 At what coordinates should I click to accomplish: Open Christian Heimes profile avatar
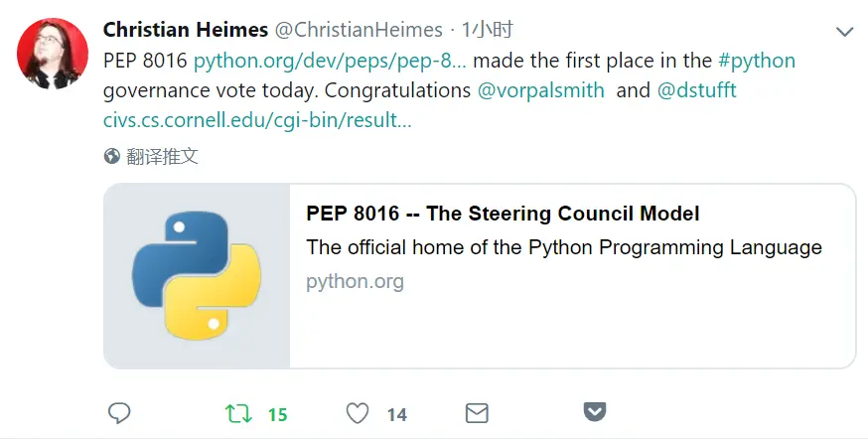click(x=53, y=55)
